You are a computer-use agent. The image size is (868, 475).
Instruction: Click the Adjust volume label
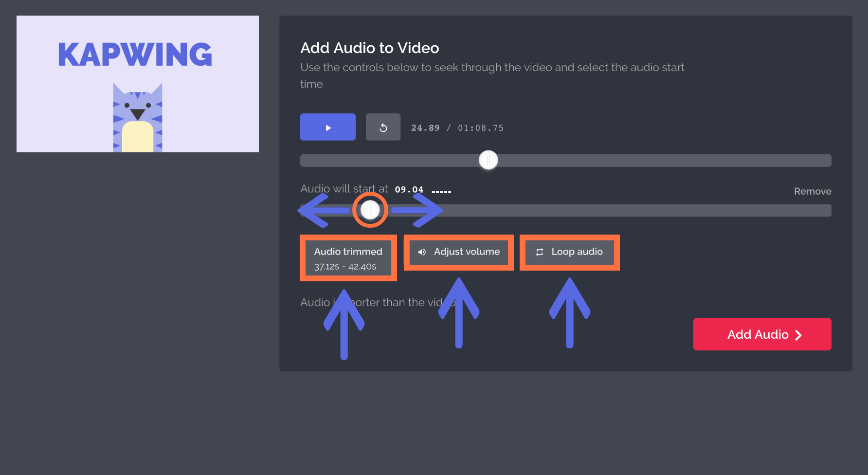467,252
